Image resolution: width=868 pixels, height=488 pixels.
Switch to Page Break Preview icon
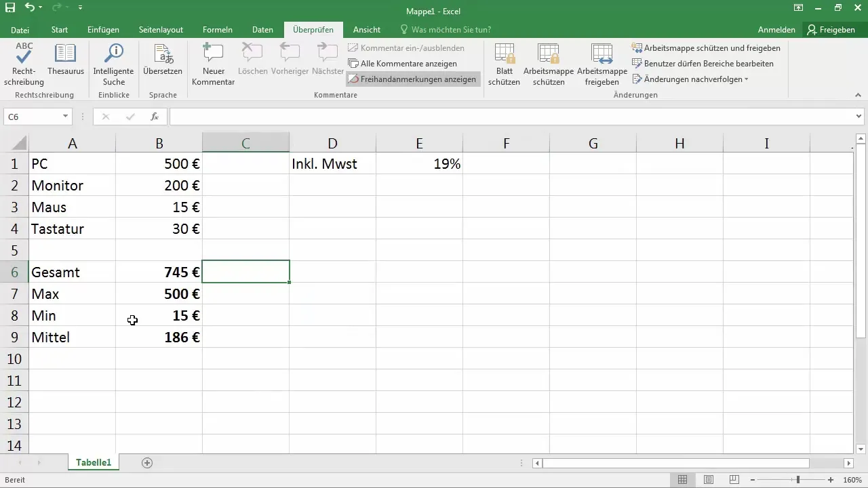click(734, 480)
